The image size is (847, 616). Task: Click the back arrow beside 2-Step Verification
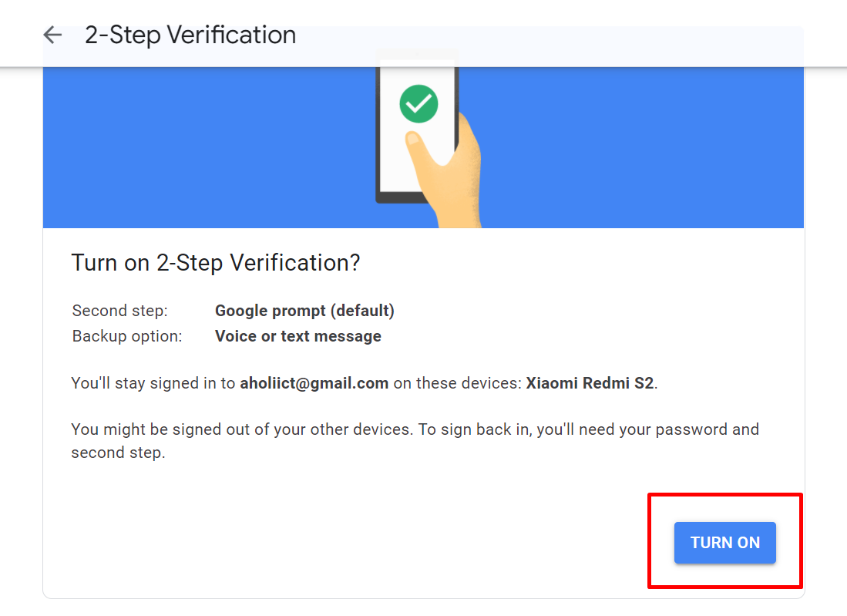[x=53, y=35]
